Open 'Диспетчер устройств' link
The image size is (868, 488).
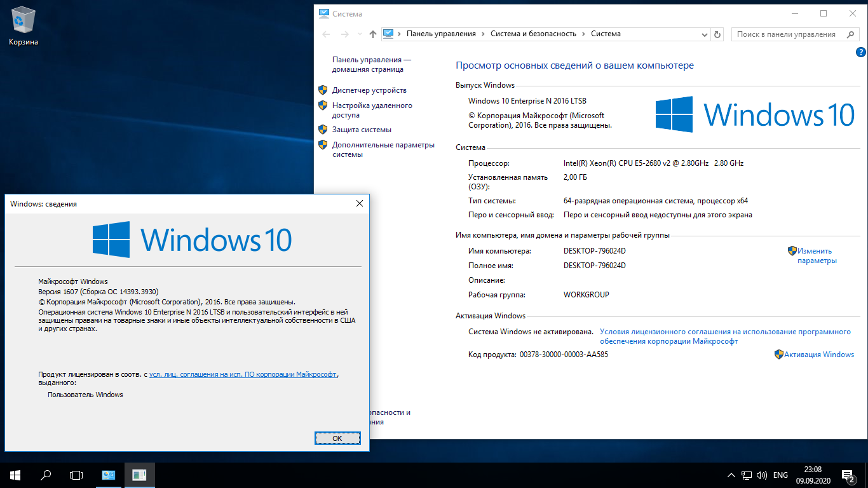(x=369, y=90)
